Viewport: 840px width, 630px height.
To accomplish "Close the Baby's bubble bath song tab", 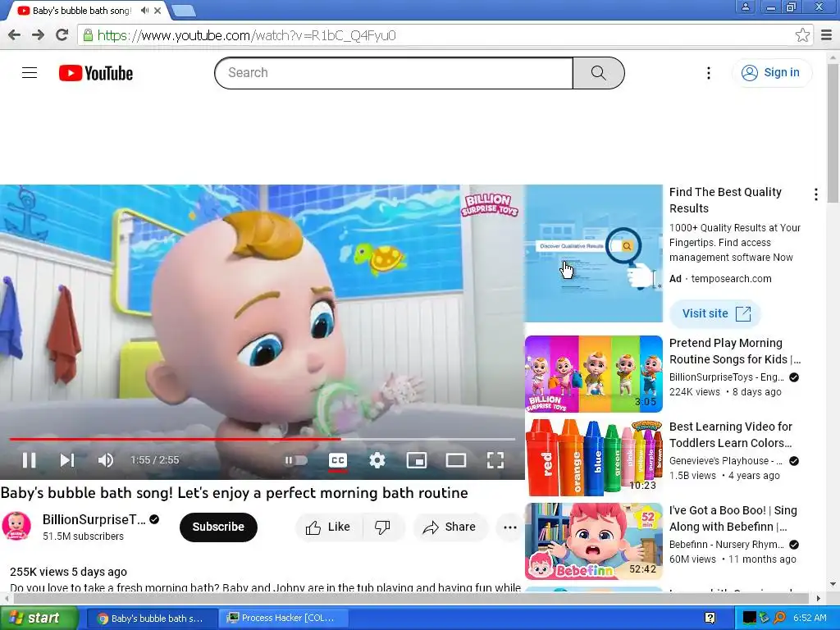I will pos(157,10).
